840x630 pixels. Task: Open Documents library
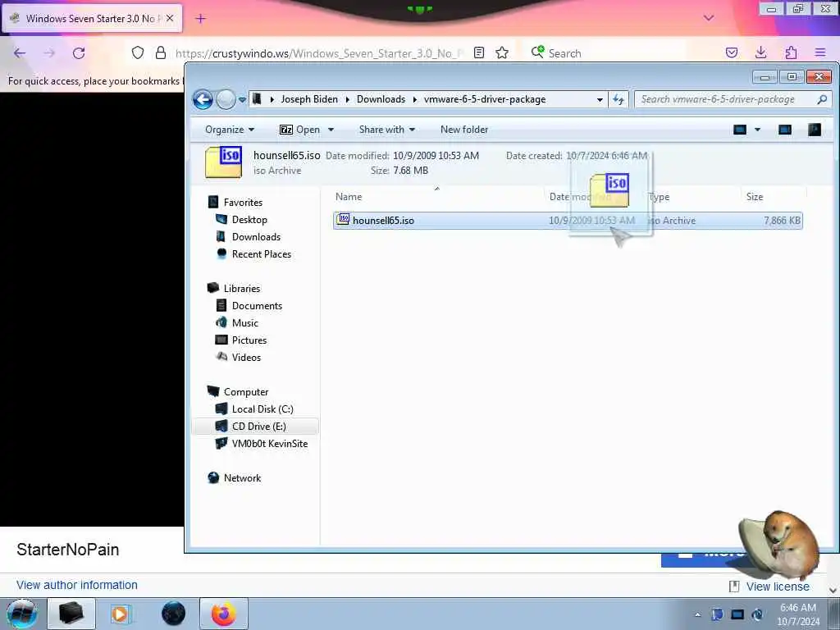pos(257,306)
